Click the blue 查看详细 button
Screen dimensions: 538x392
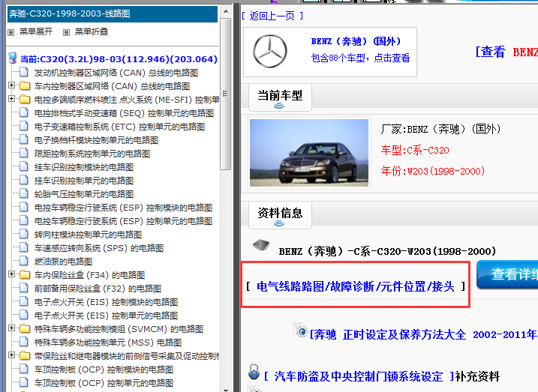[507, 274]
